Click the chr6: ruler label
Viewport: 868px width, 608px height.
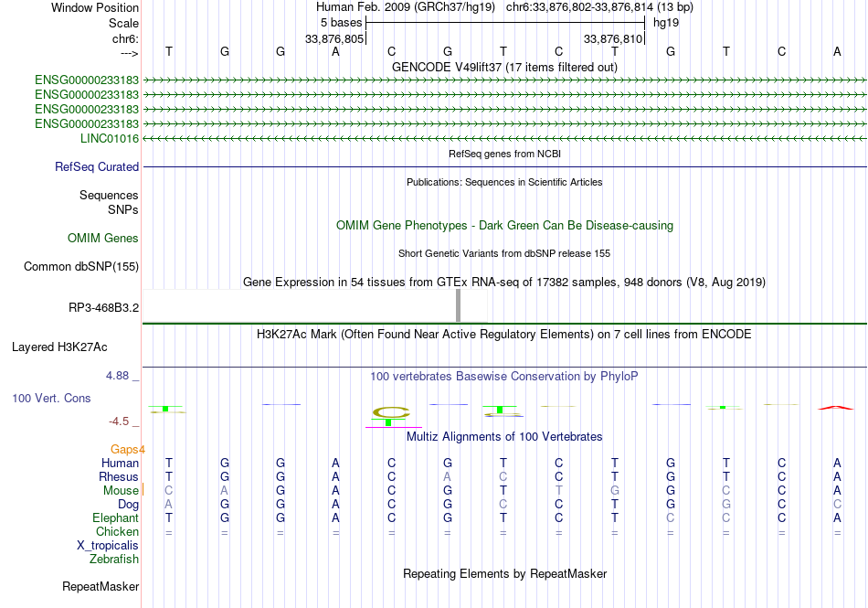[125, 38]
